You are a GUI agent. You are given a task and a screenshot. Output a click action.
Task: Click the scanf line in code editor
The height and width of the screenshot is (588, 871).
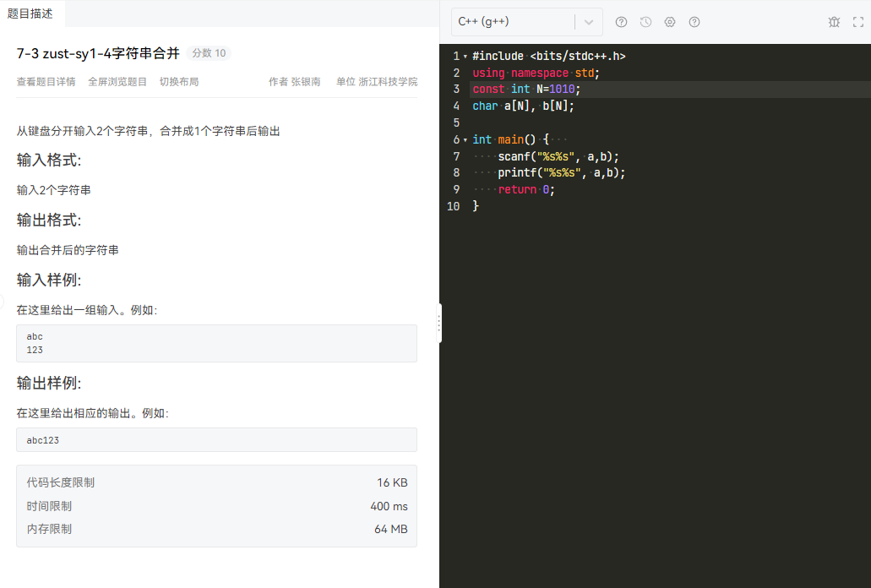pos(558,156)
